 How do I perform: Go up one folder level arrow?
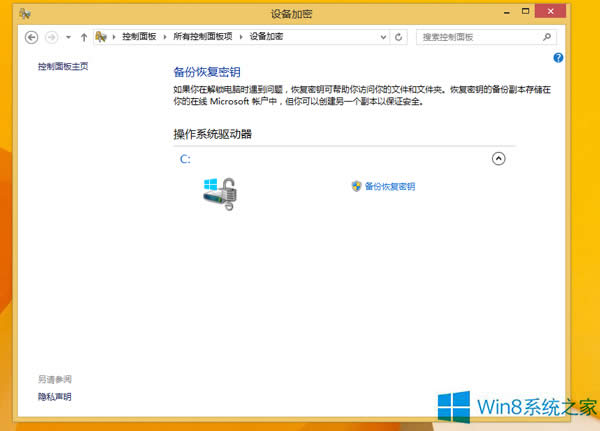[84, 37]
